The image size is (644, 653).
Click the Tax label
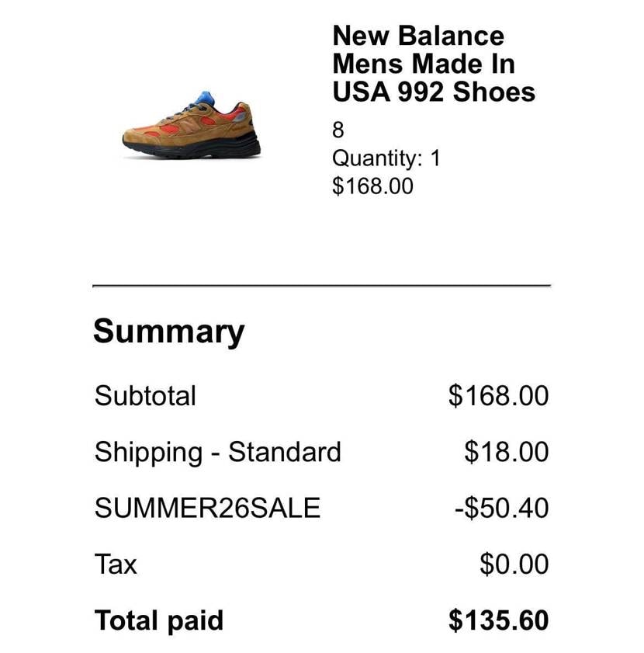(116, 564)
